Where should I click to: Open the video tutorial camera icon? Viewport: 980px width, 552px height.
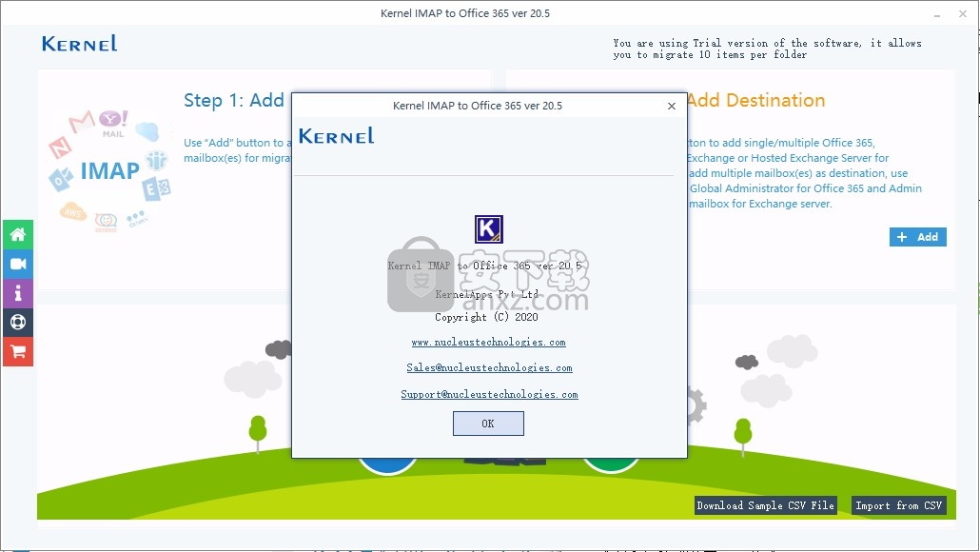tap(18, 264)
